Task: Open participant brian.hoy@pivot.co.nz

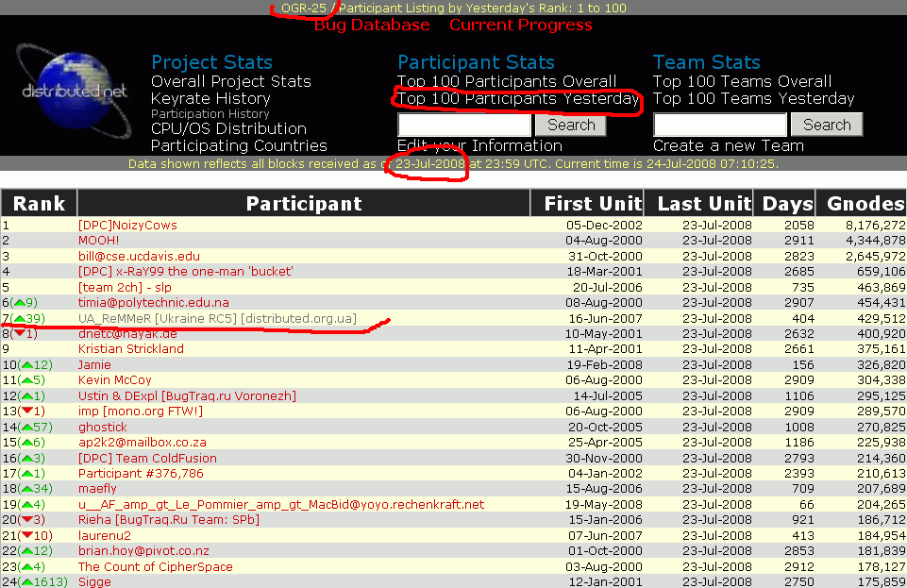Action: (x=143, y=551)
